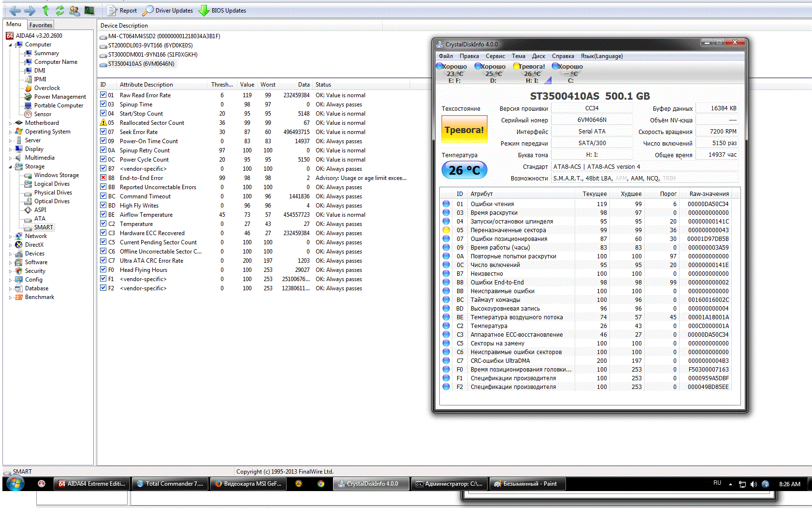Select the ST2000DL003-9VT166 drive in device list
The image size is (812, 508).
tap(150, 45)
